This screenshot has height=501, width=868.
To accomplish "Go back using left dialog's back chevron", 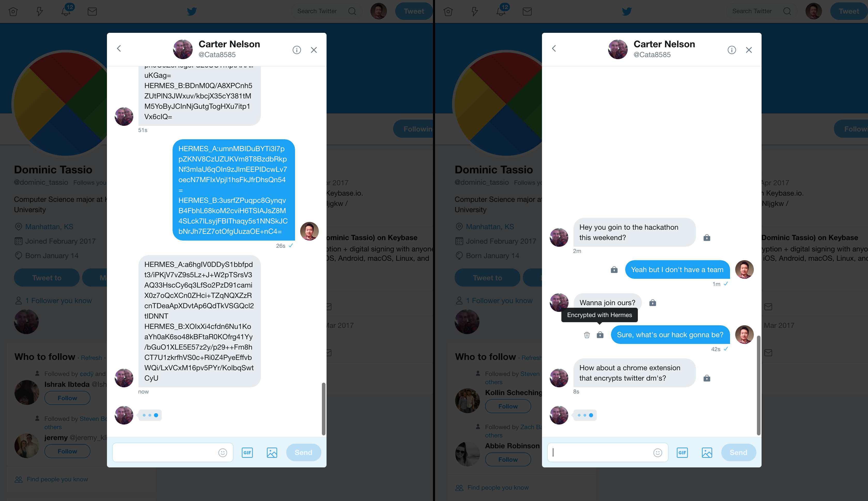I will point(119,49).
